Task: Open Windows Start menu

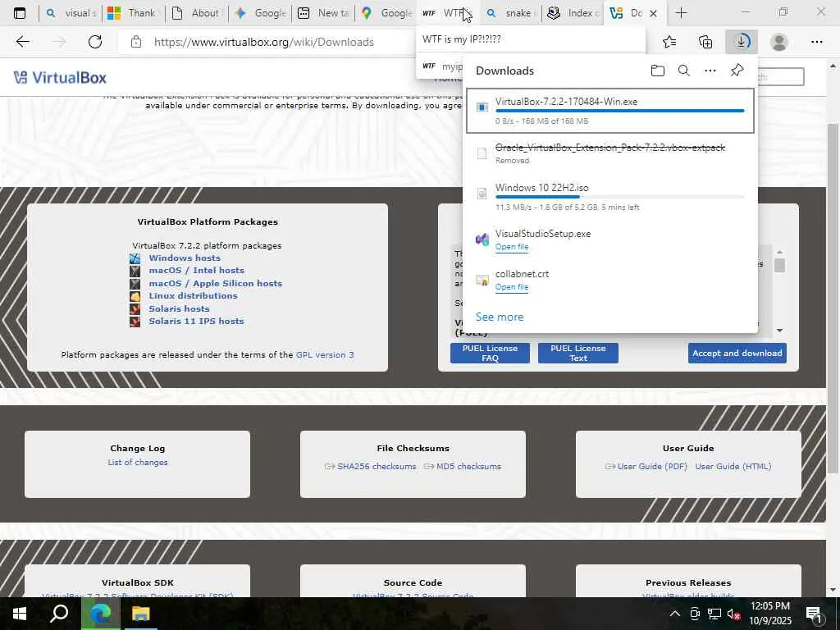Action: coord(20,614)
